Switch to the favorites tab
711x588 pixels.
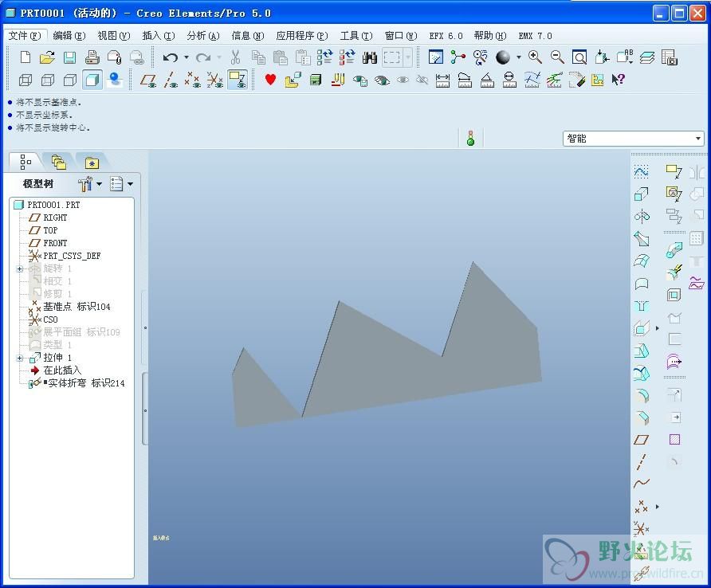click(92, 163)
